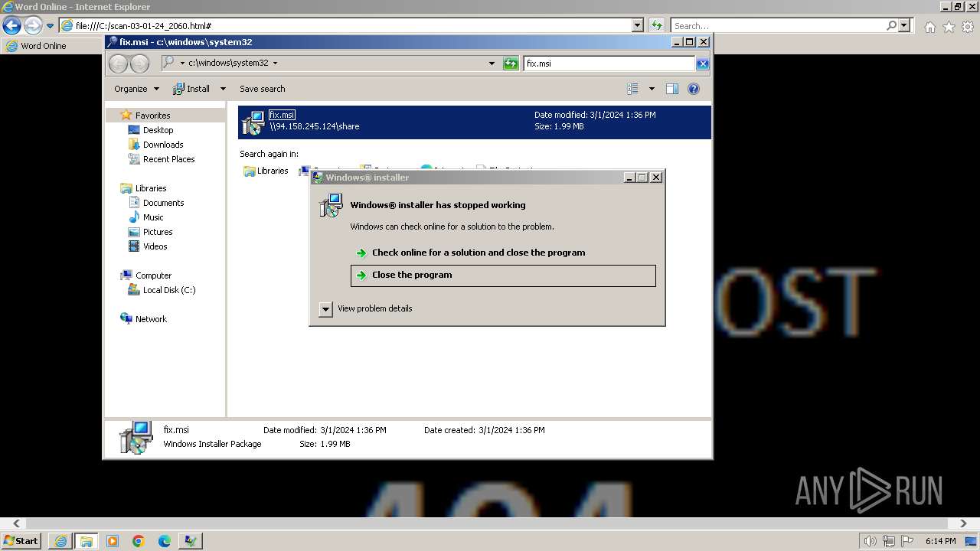Open Windows Explorer taskbar icon

(x=87, y=541)
